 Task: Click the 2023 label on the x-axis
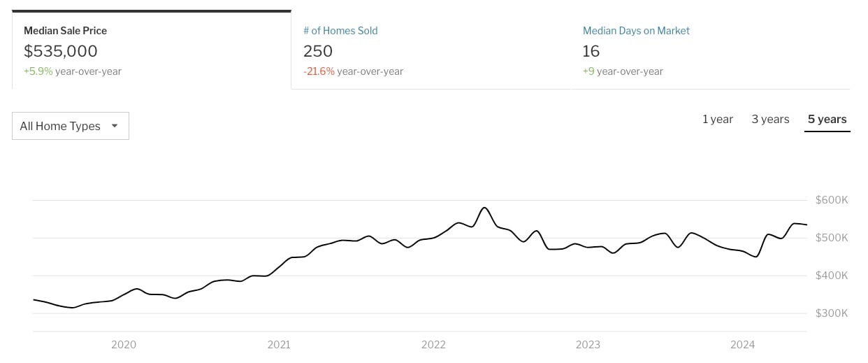click(588, 345)
